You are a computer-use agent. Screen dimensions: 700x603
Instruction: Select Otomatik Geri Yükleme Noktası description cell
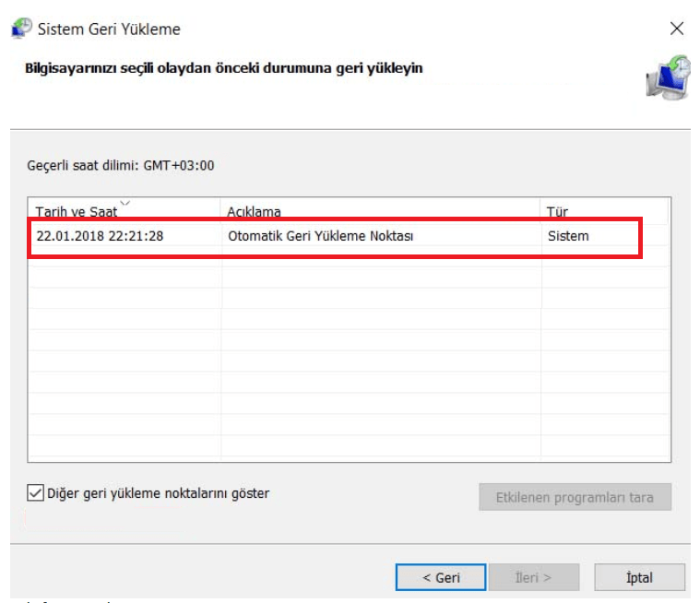tap(321, 236)
